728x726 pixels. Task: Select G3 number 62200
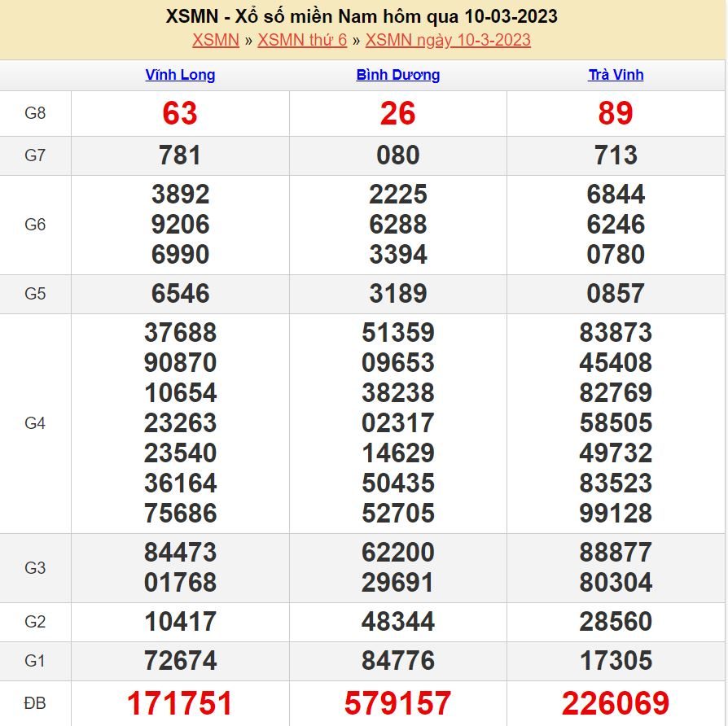pos(398,553)
